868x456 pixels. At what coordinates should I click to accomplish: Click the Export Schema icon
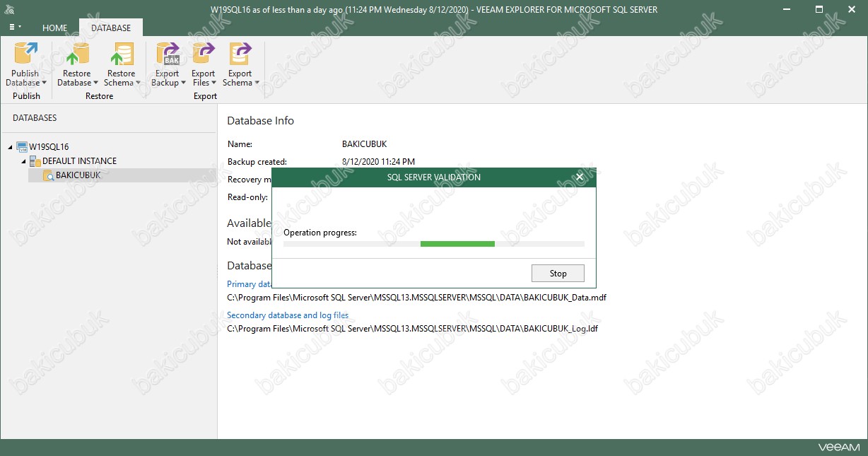pyautogui.click(x=240, y=54)
